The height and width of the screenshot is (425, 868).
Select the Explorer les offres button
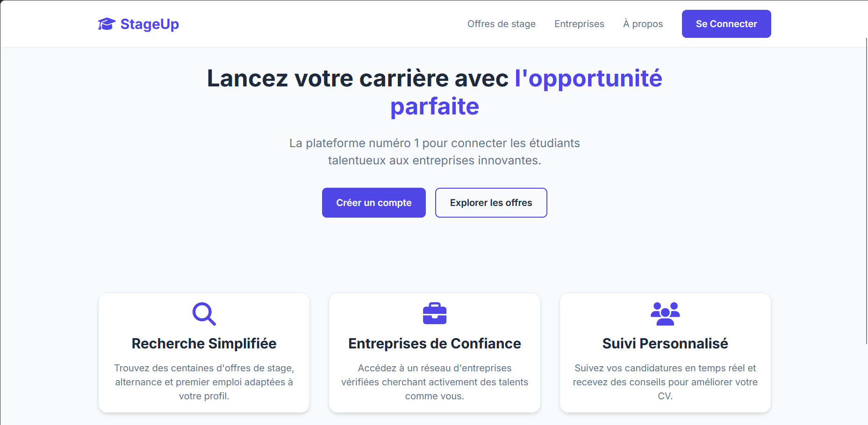[491, 203]
